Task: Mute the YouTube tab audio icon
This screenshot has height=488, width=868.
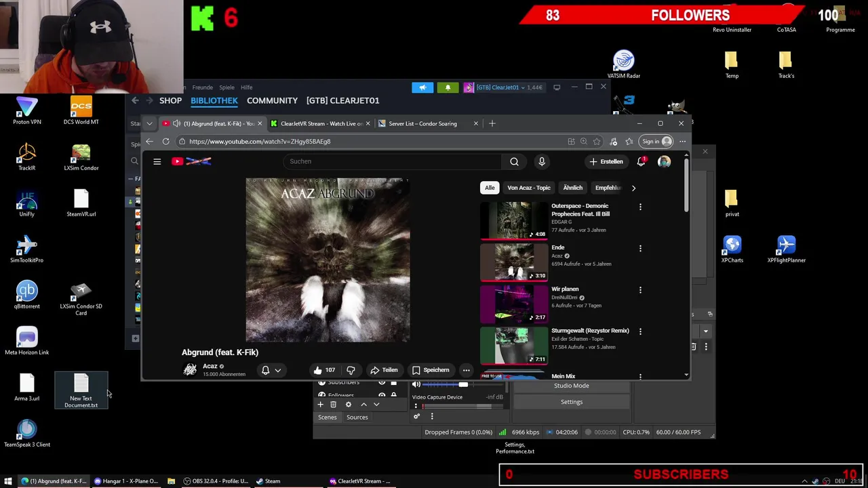Action: pos(176,123)
